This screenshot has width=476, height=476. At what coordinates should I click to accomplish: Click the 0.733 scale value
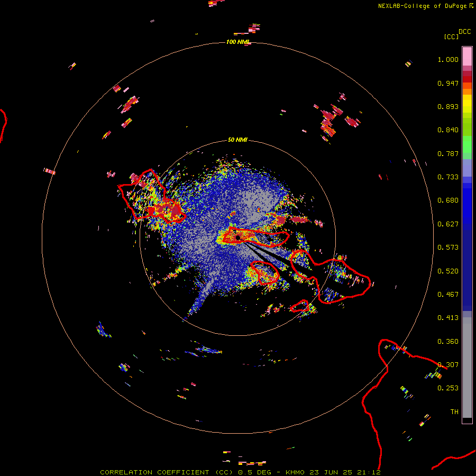(x=448, y=177)
